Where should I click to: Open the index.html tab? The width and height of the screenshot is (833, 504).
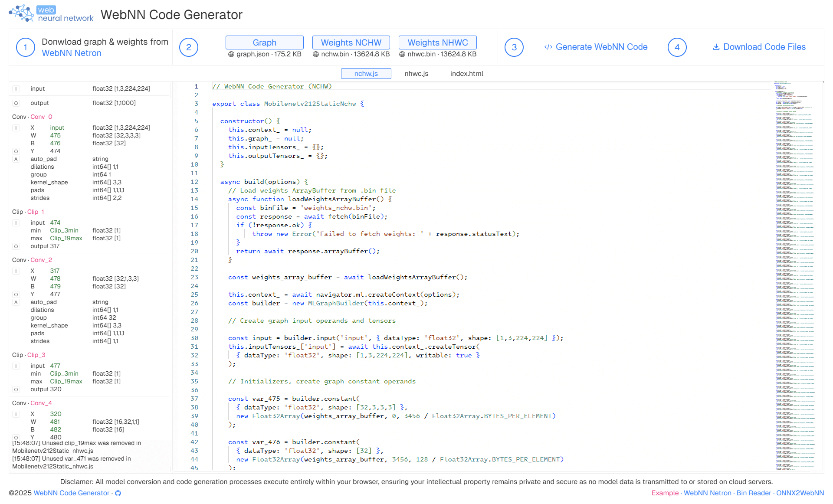pos(466,74)
